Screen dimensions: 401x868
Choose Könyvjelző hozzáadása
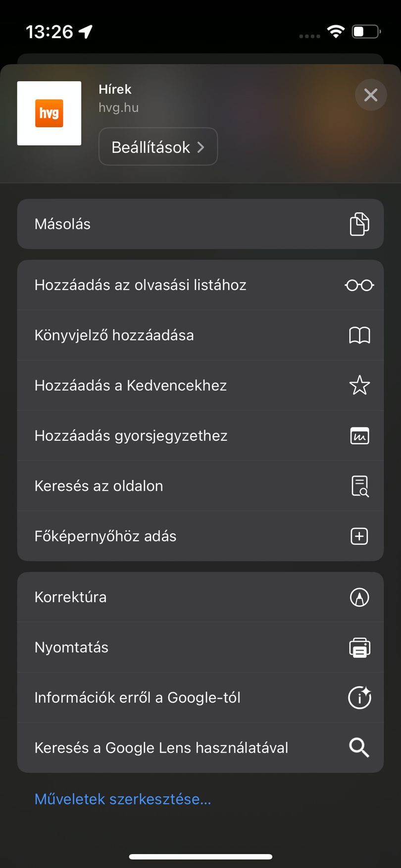pyautogui.click(x=200, y=335)
